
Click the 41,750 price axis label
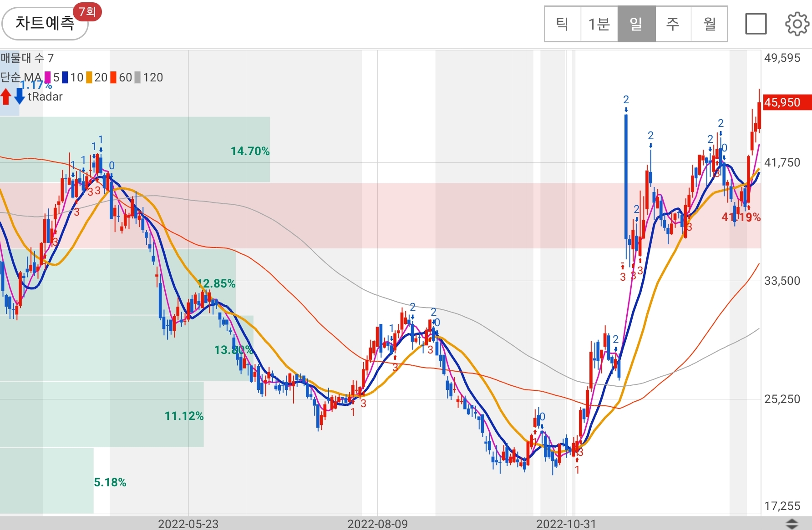pyautogui.click(x=782, y=162)
